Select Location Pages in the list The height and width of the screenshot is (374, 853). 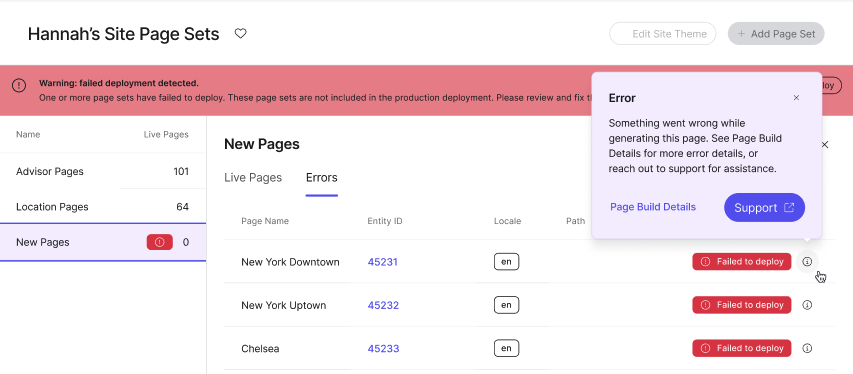(103, 207)
